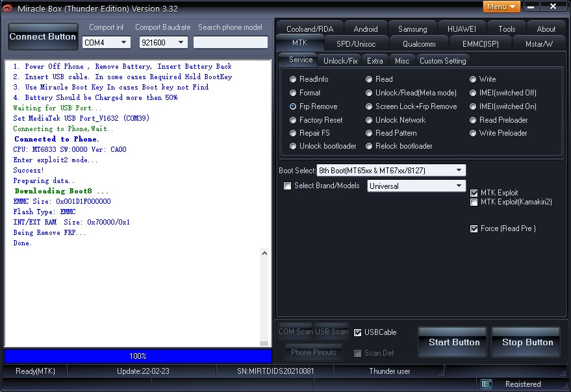Click the Thunder user status entry

pos(389,371)
